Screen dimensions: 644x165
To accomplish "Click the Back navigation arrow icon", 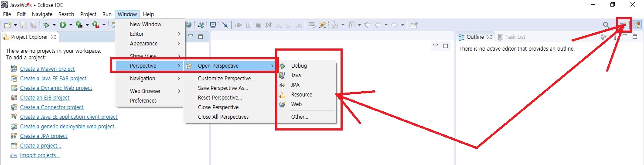I will [378, 25].
